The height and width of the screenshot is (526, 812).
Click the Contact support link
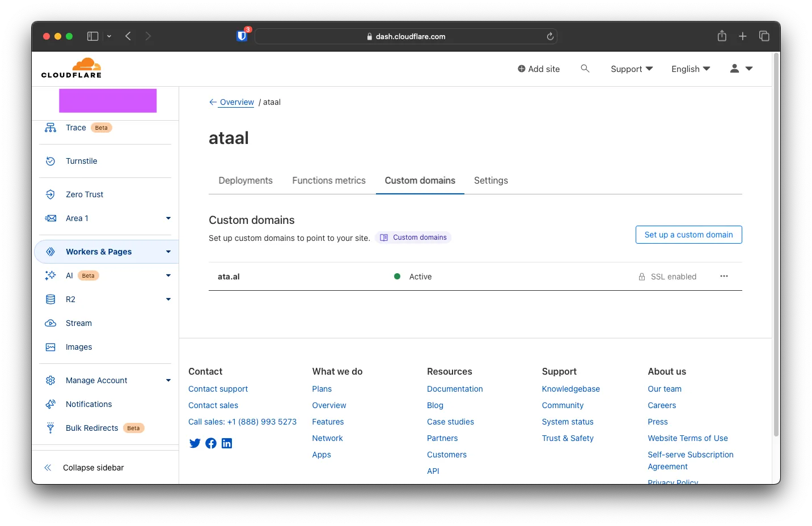[x=218, y=389]
